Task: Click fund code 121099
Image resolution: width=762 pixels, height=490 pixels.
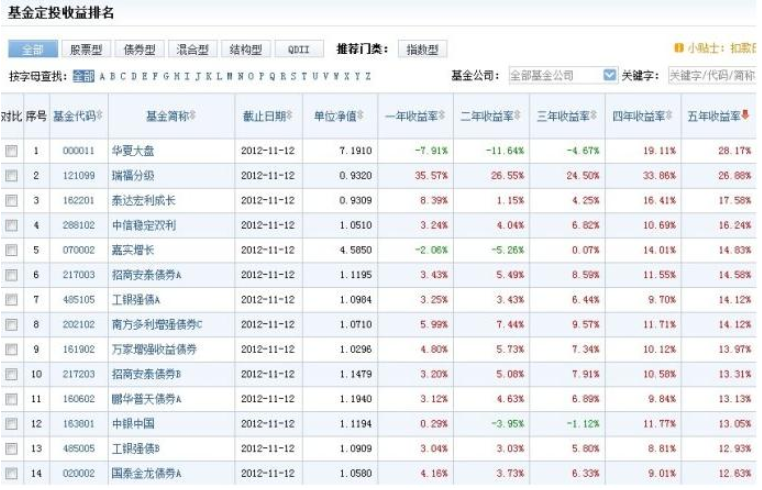Action: [79, 175]
